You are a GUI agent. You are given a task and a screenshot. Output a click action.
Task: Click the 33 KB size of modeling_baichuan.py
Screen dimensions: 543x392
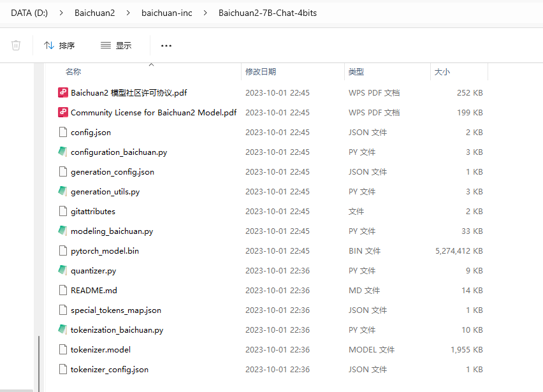[472, 231]
